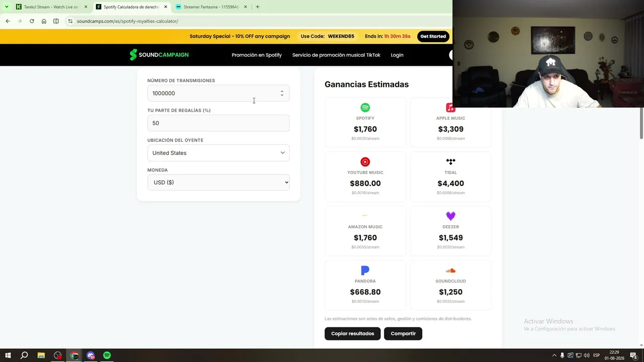Click the page vertical scrollbar
The width and height of the screenshot is (644, 362).
point(641,123)
